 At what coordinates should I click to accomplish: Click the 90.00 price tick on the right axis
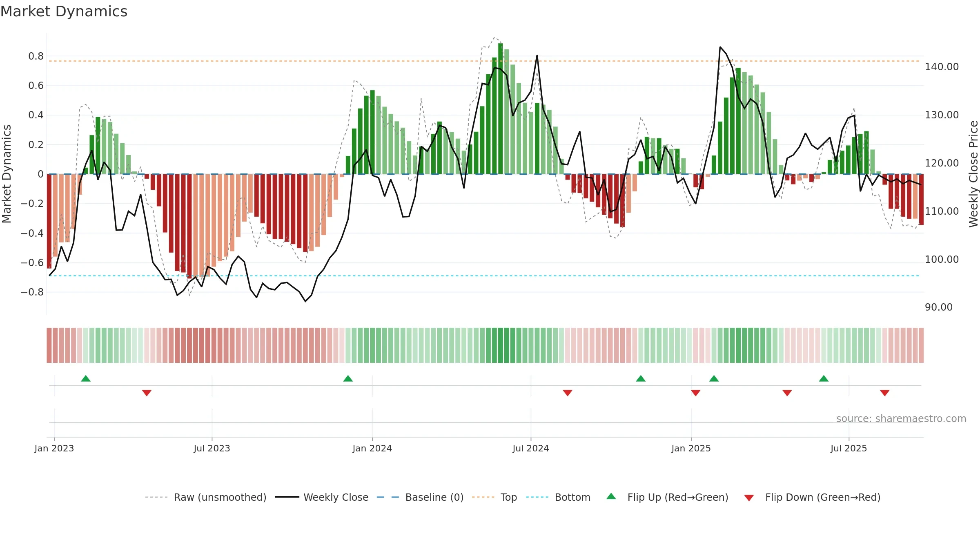pos(939,307)
